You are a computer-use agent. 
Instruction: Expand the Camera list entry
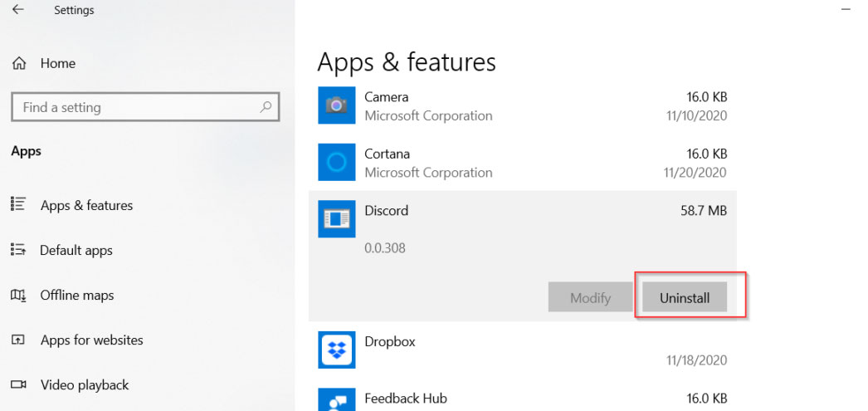click(x=523, y=105)
